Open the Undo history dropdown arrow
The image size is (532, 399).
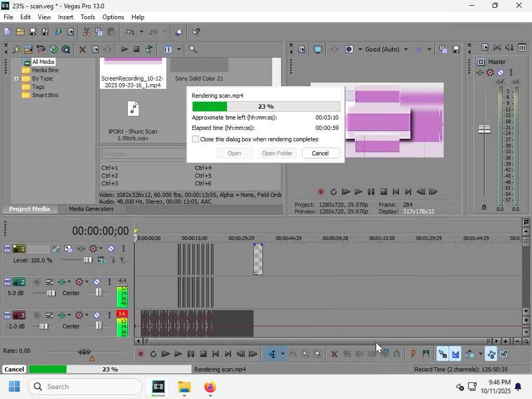click(141, 32)
